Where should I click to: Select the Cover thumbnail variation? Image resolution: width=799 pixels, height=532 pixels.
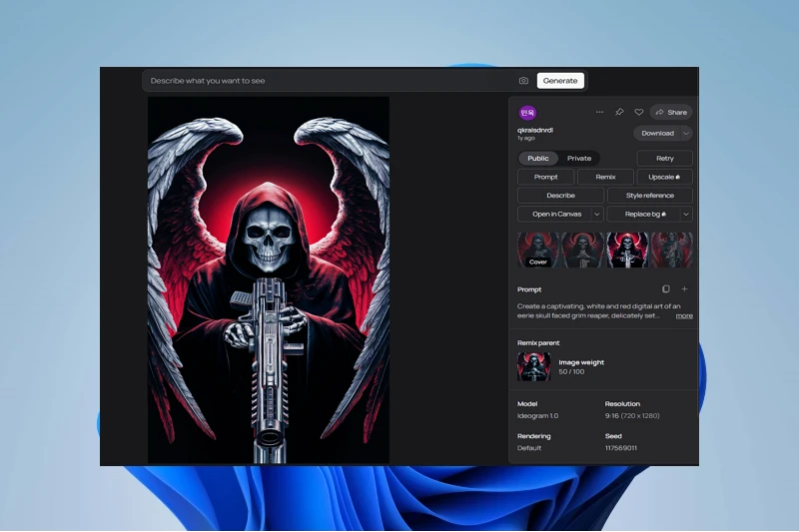[538, 250]
